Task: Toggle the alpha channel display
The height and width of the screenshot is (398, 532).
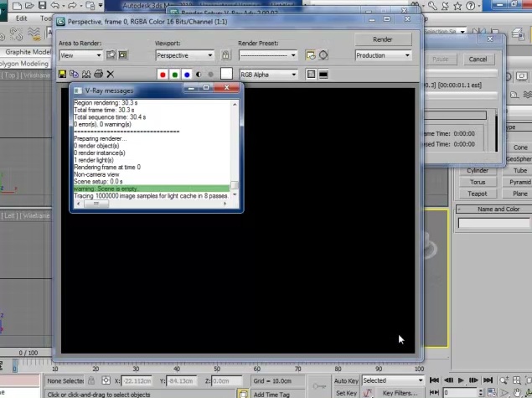Action: point(199,75)
